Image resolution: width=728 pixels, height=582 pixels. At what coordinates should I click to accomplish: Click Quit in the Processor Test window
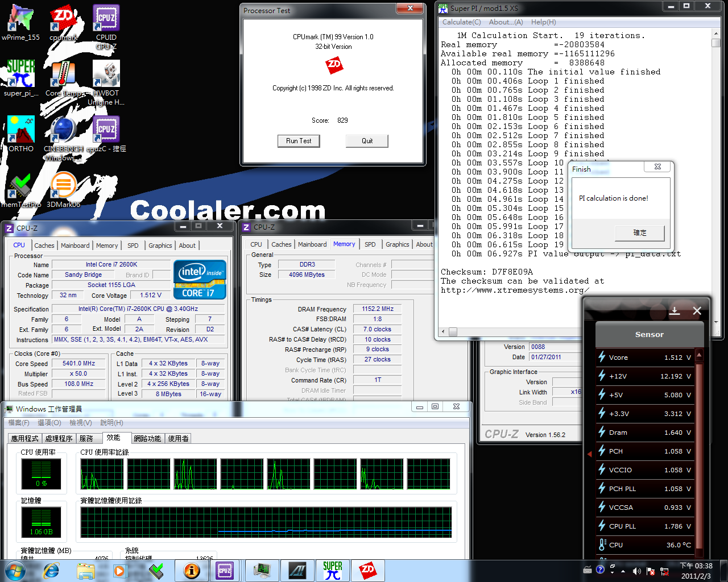(x=367, y=141)
